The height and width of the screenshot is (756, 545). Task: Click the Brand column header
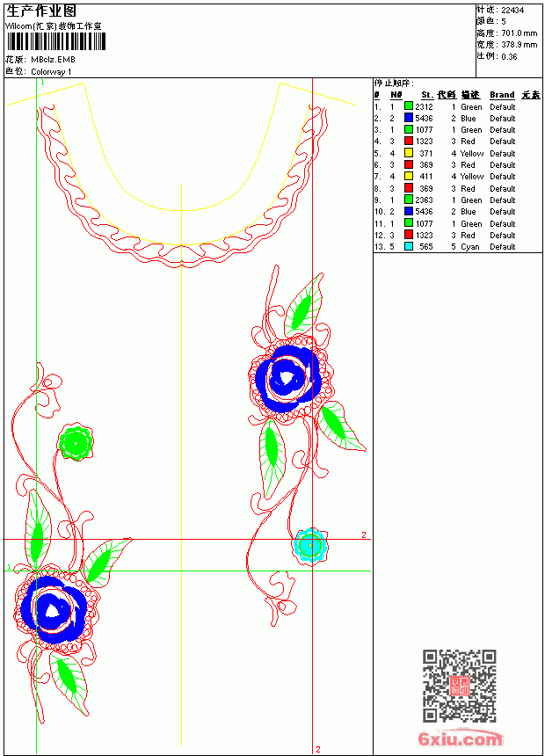[502, 95]
